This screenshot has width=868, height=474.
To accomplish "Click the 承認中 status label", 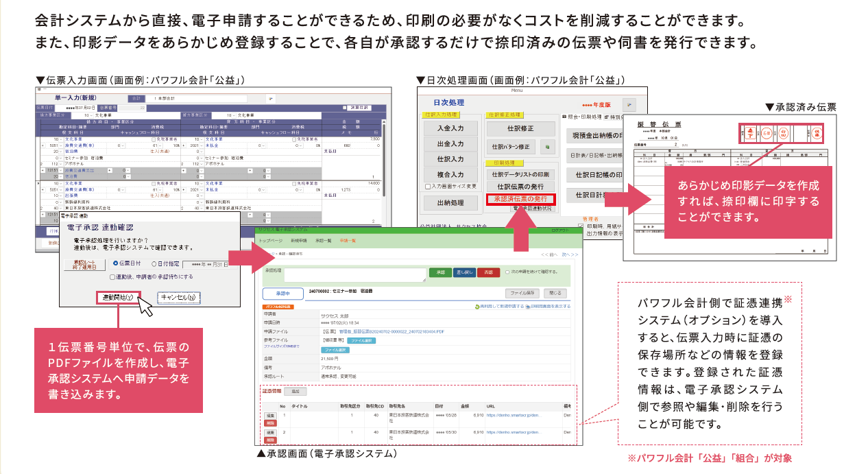I will (x=282, y=293).
